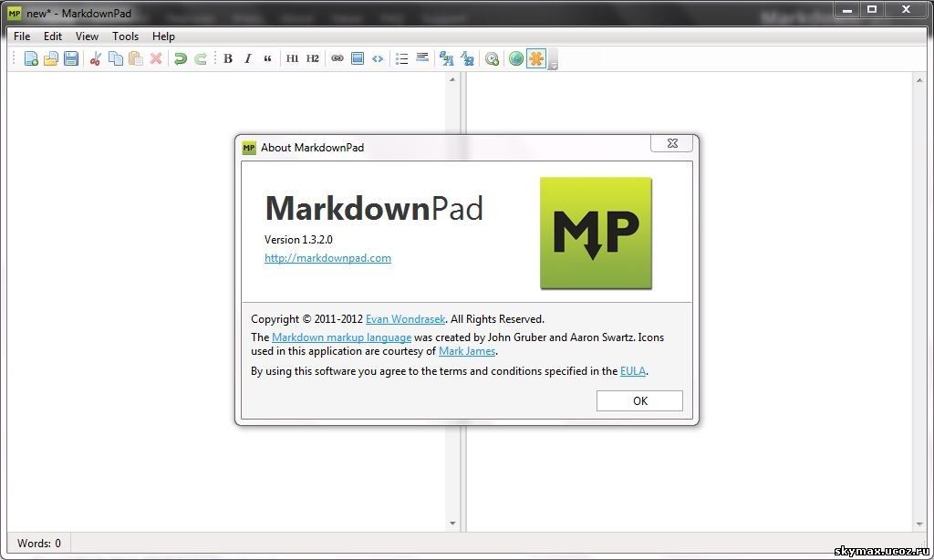Open the File menu
The image size is (934, 560).
pyautogui.click(x=22, y=36)
